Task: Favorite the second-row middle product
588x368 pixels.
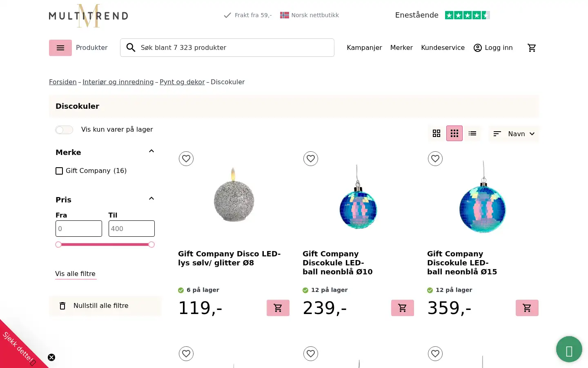Action: coord(311,354)
